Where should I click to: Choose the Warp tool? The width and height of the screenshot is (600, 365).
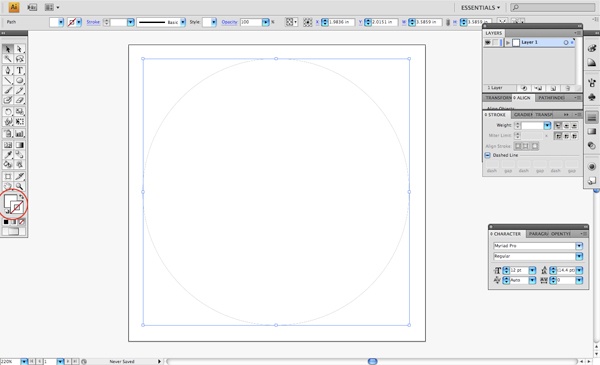coord(8,122)
